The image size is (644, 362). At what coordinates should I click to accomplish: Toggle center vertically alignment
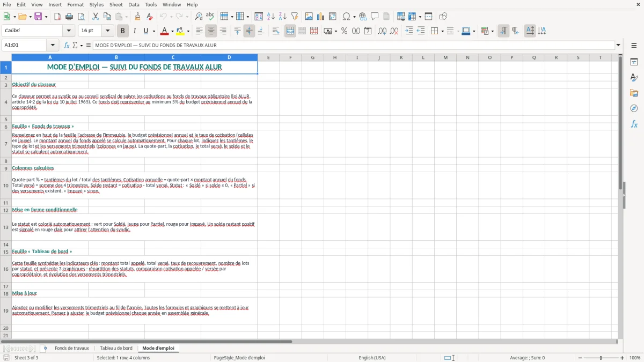click(x=249, y=31)
